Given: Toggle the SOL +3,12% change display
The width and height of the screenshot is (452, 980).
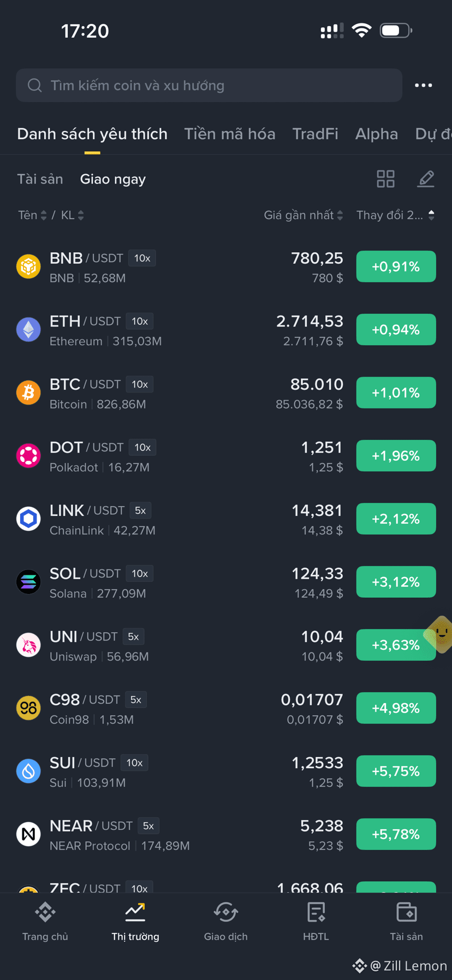Looking at the screenshot, I should pos(396,582).
